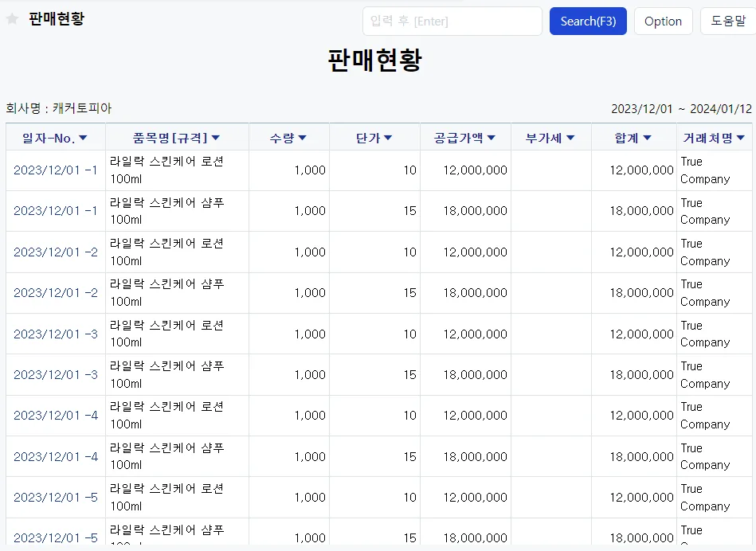Open the 도움말 help button

click(728, 21)
